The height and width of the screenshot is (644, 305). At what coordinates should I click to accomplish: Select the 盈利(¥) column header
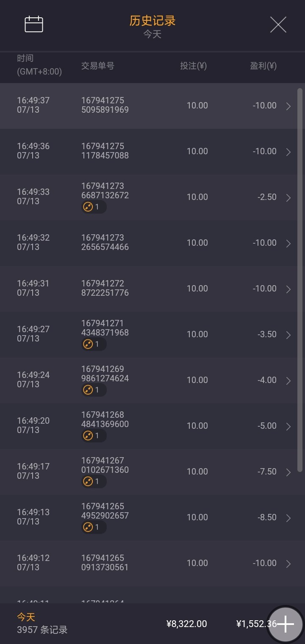[263, 66]
